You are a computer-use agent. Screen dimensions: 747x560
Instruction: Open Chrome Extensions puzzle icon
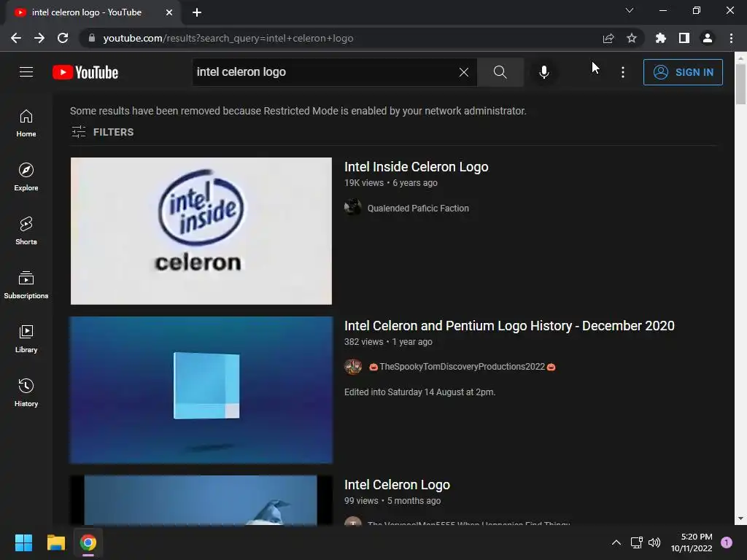tap(661, 38)
